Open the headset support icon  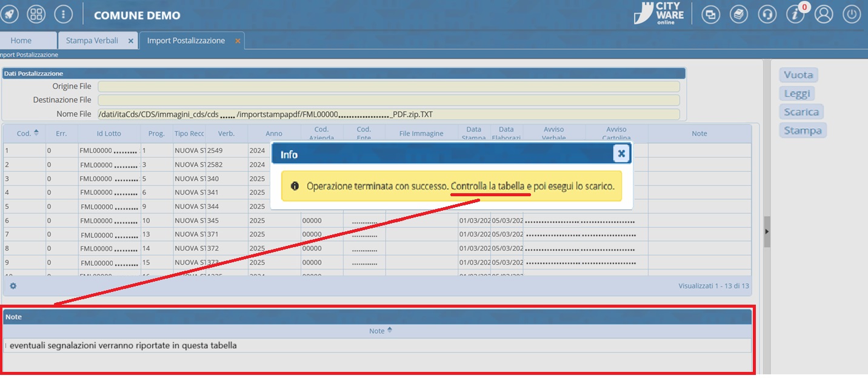click(x=767, y=15)
